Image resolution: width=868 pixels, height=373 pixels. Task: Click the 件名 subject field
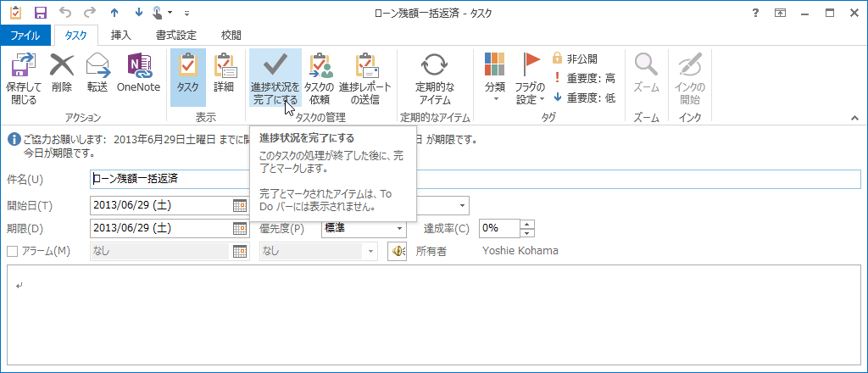click(475, 180)
